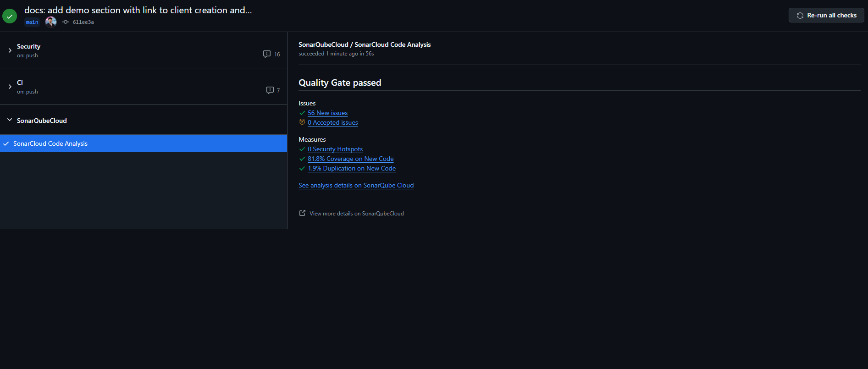
Task: Open See analysis details on SonarQube Cloud
Action: pos(356,185)
